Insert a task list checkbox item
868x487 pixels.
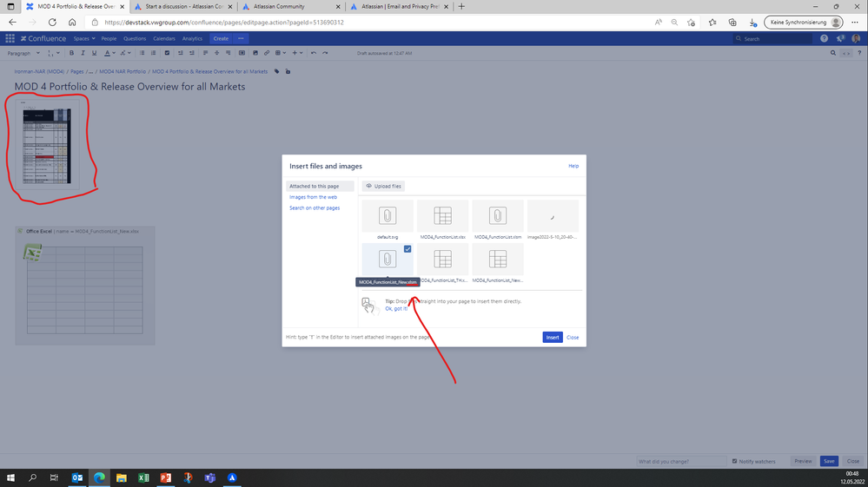[167, 53]
